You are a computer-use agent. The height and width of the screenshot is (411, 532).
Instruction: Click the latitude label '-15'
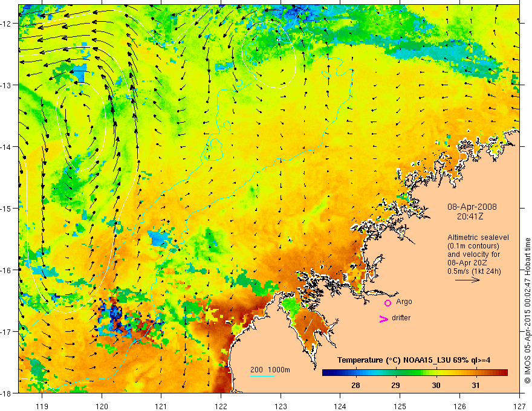click(7, 209)
